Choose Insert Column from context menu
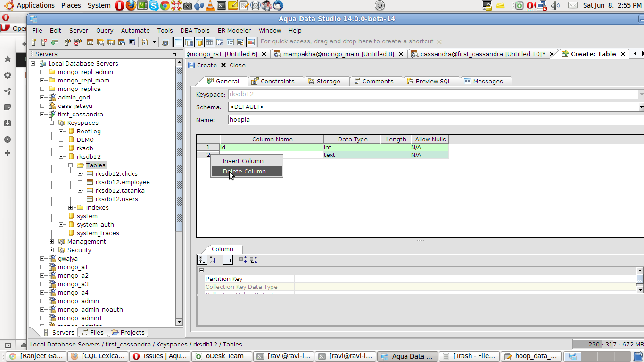 [x=247, y=161]
